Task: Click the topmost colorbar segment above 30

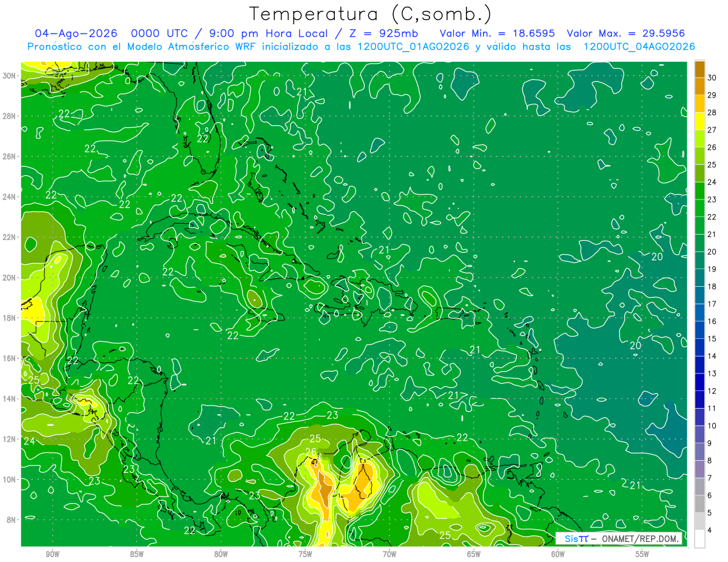Action: 699,69
